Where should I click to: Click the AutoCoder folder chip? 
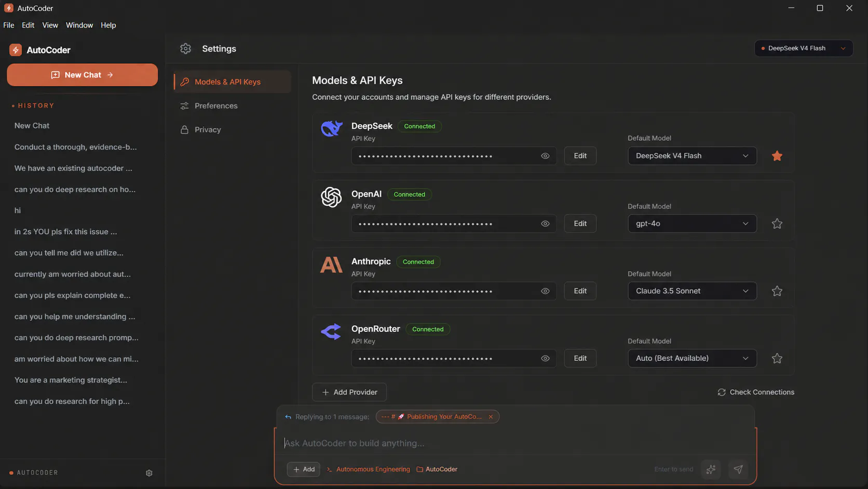click(437, 469)
